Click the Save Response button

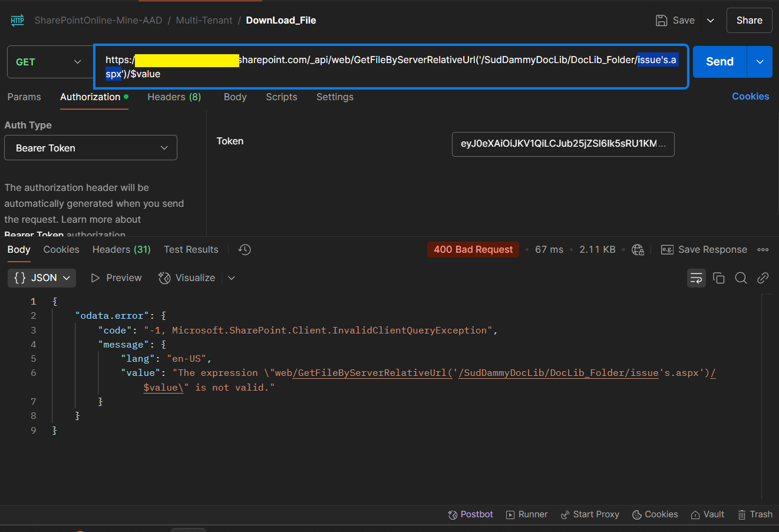coord(704,250)
